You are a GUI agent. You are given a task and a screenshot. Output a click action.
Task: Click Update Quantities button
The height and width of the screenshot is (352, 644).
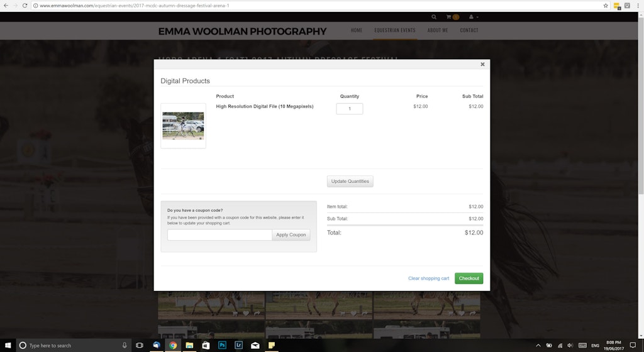click(x=350, y=181)
